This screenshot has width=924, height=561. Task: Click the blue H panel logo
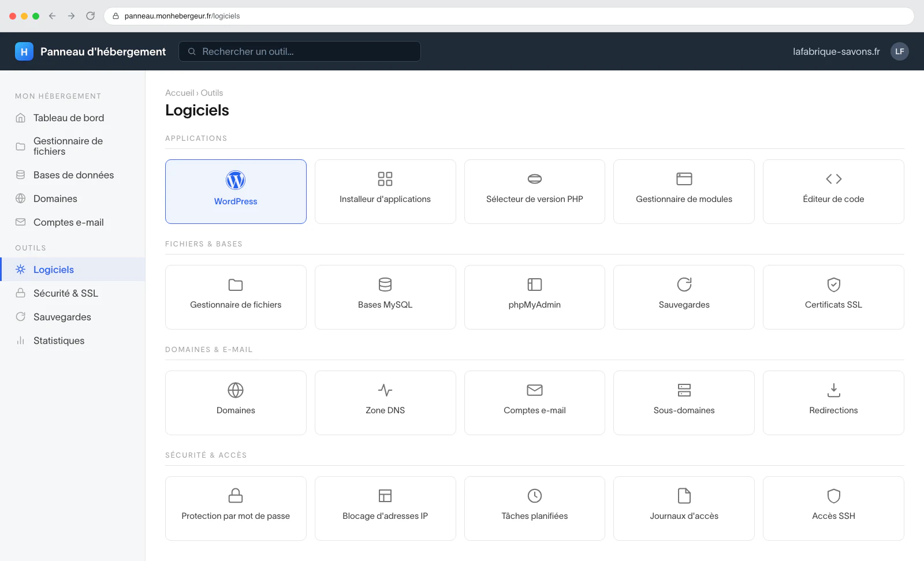pyautogui.click(x=24, y=51)
